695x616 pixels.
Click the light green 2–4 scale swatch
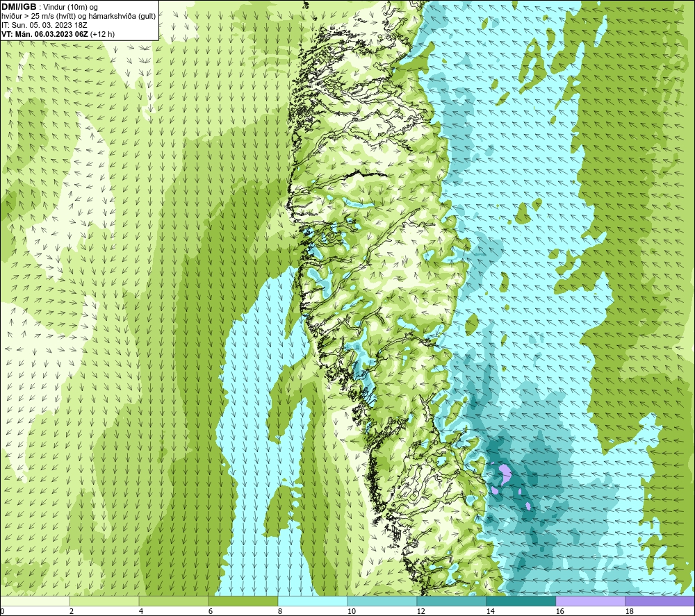coord(104,601)
